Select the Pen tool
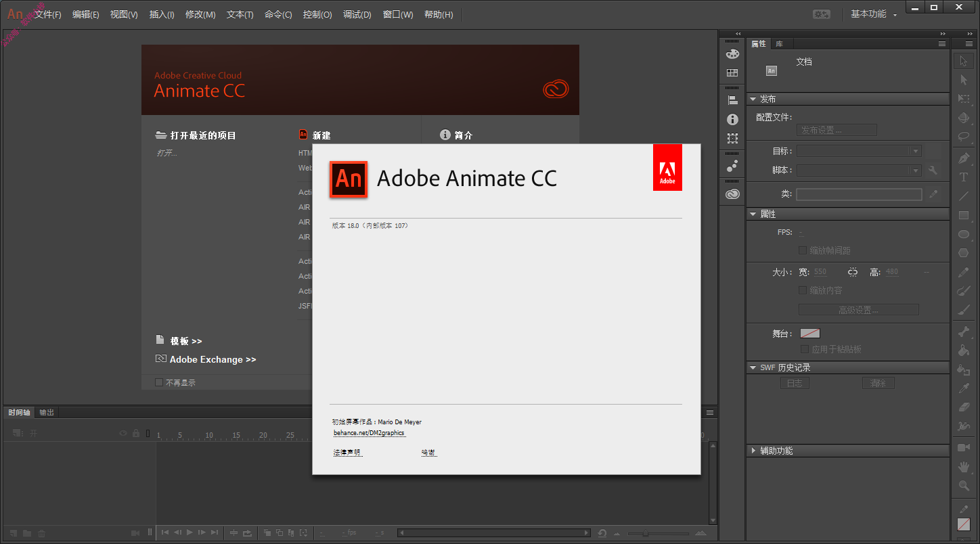This screenshot has width=980, height=544. pos(964,158)
